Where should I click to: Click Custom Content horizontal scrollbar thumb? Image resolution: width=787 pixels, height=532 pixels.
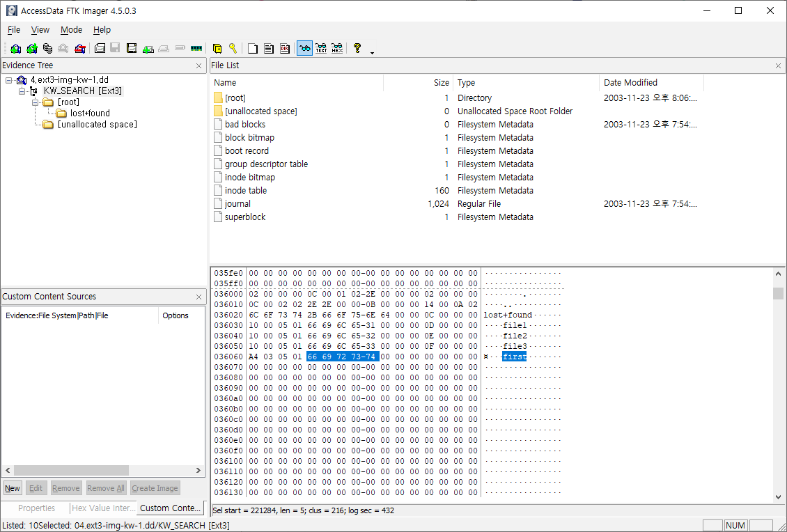(71, 471)
